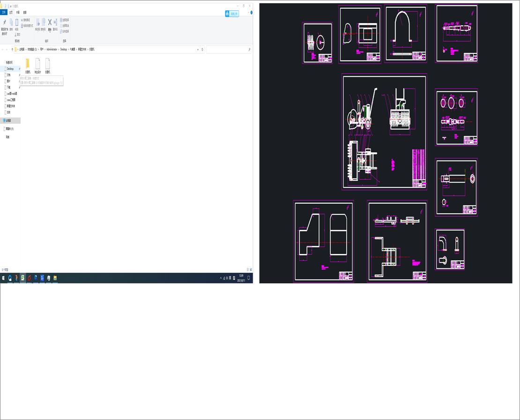Switch to the View ribbon tab

tap(25, 13)
